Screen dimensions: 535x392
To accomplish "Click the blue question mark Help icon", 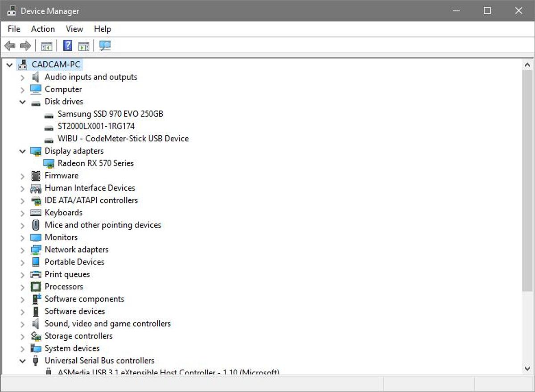I will click(68, 46).
